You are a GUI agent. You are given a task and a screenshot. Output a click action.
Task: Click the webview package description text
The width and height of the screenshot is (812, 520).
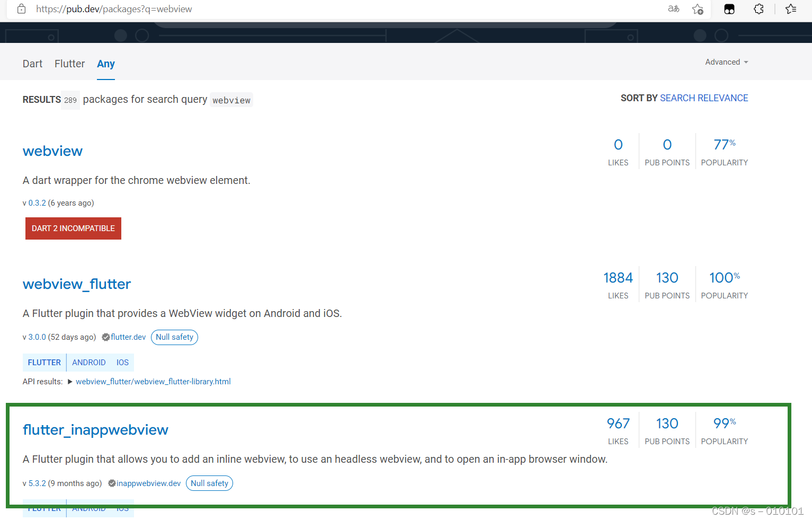pos(137,181)
